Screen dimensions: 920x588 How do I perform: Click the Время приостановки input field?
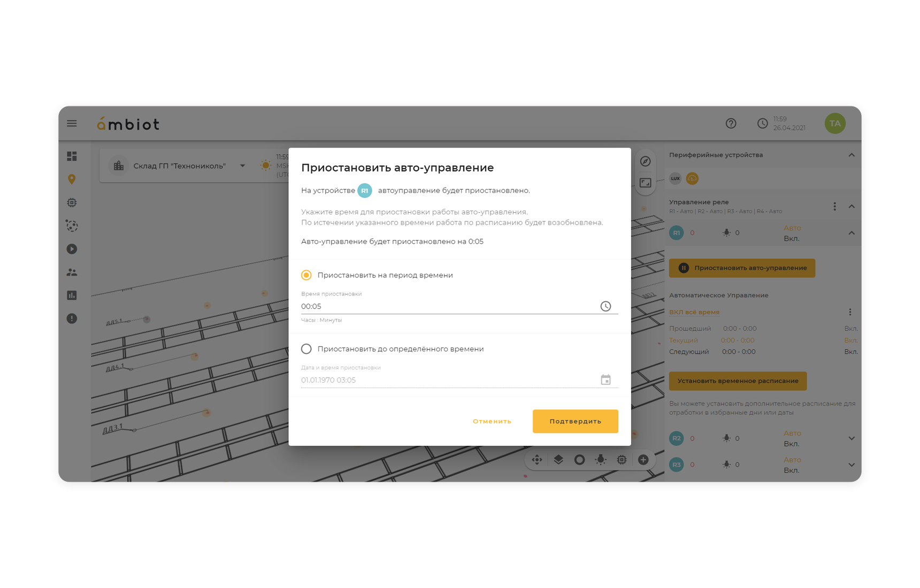448,306
